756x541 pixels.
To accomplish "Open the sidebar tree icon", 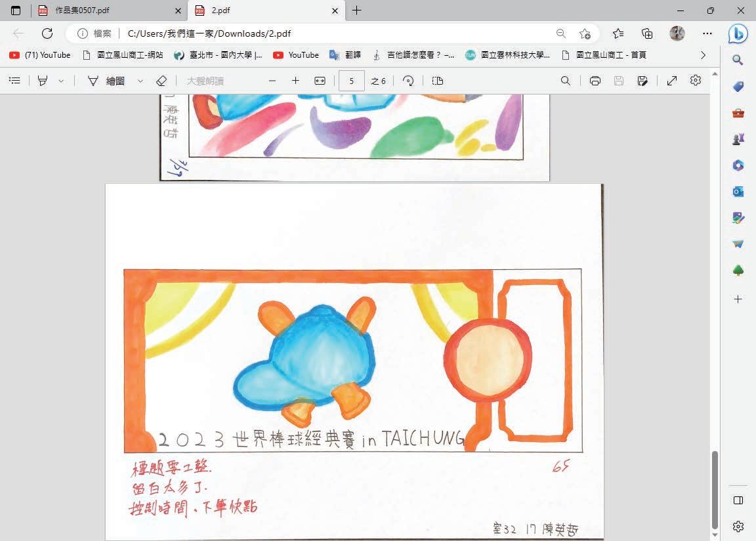I will click(738, 270).
